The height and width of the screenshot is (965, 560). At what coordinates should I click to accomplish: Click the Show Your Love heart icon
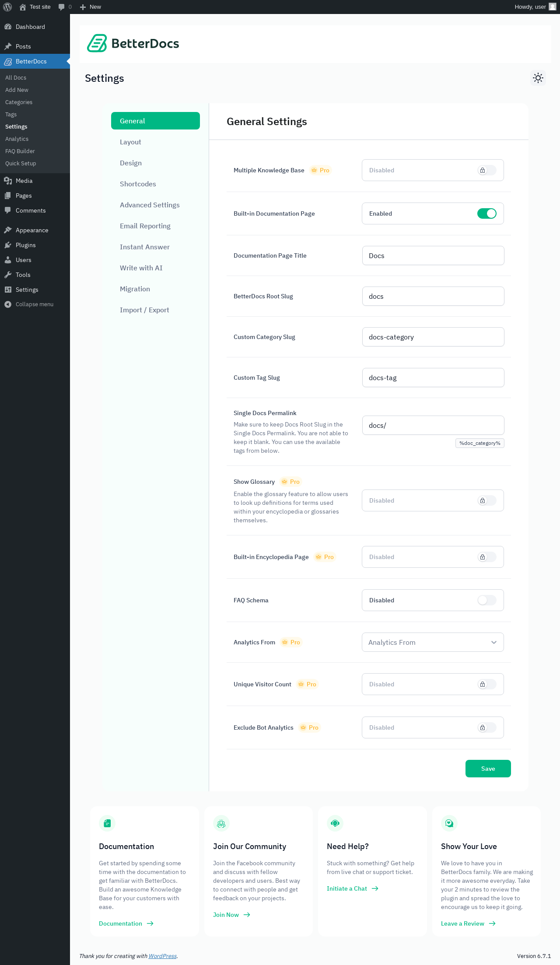pos(449,823)
